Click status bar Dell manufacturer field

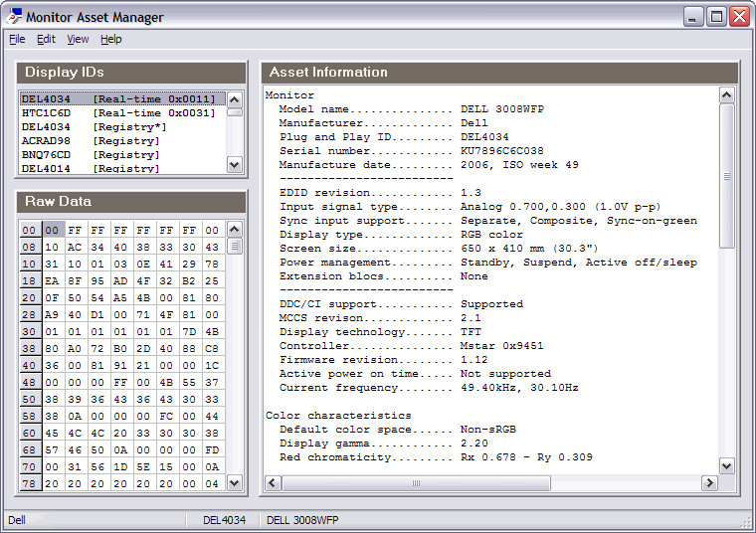94,520
